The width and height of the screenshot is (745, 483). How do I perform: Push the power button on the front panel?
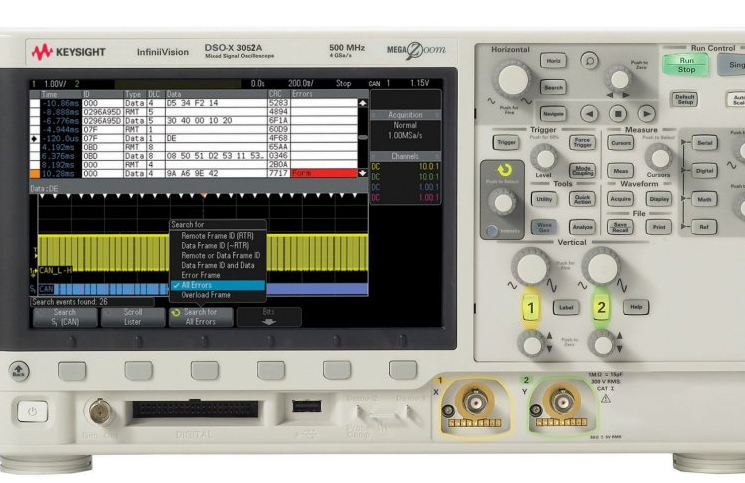tap(32, 411)
